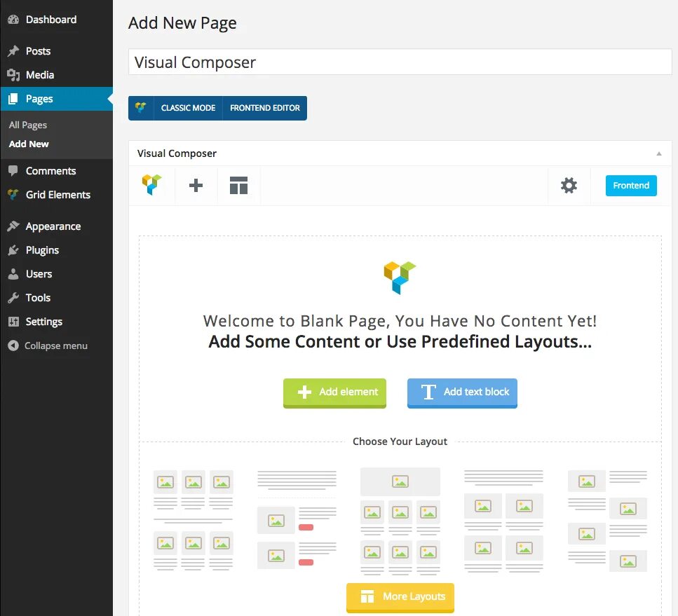Click the Settings sliders icon
Screen dimensions: 678x616
tap(13, 321)
